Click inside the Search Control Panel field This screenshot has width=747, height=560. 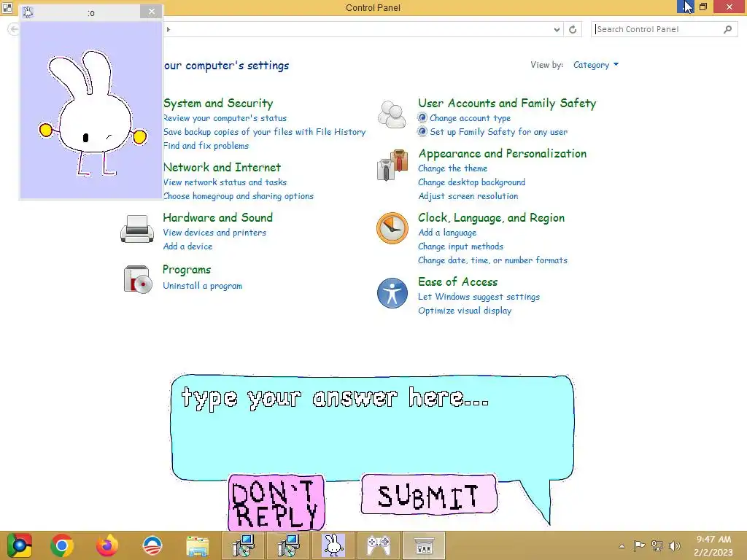[664, 29]
